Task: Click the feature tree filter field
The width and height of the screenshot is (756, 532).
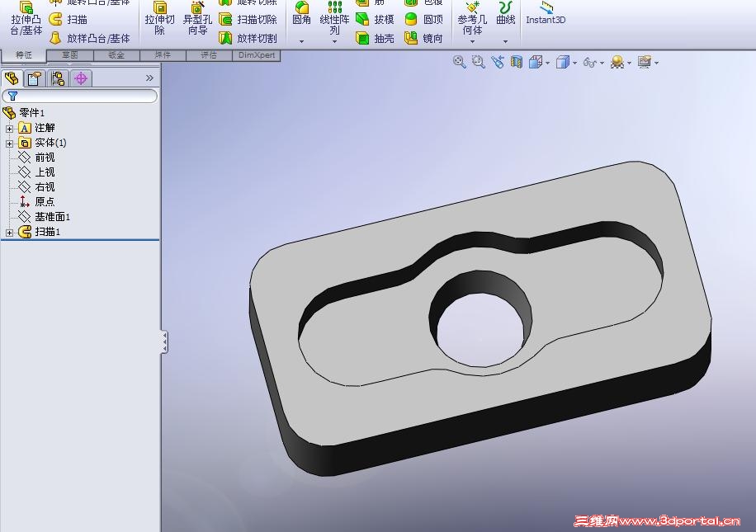Action: (80, 96)
